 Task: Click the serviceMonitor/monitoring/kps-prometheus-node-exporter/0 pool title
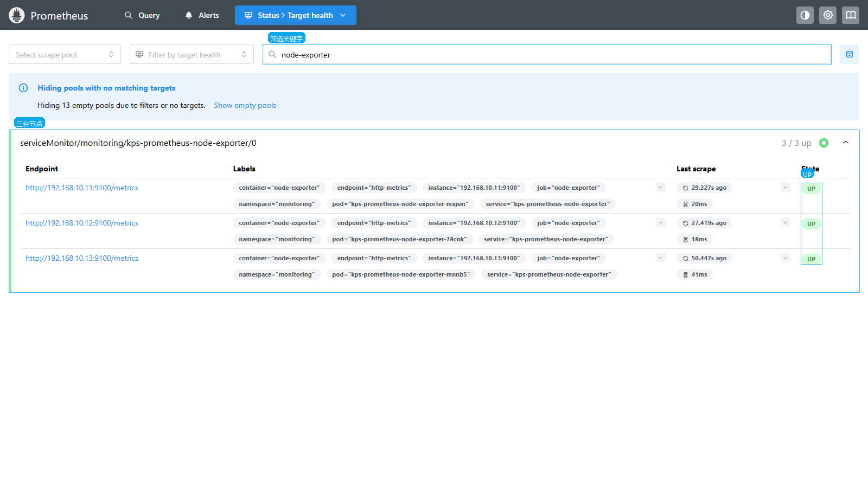pyautogui.click(x=138, y=143)
